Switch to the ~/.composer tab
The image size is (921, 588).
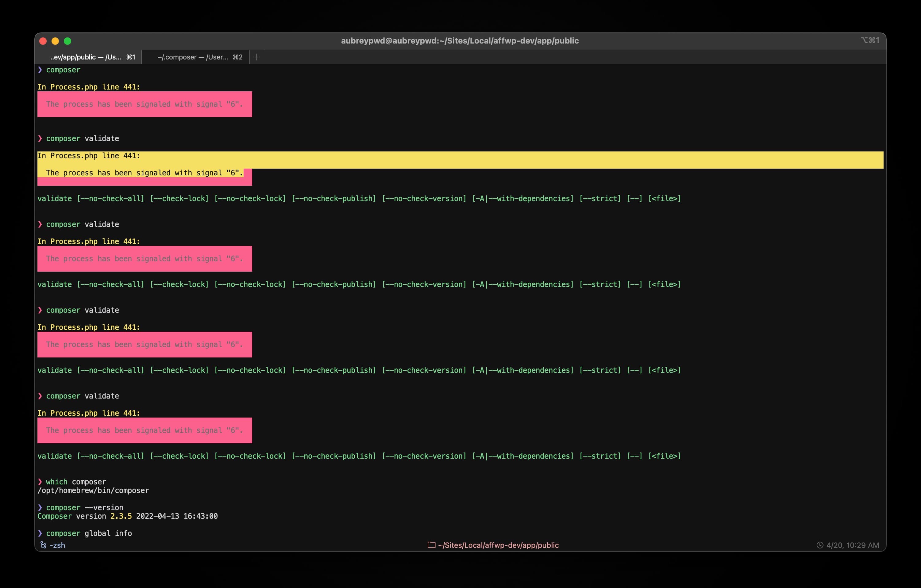[195, 57]
